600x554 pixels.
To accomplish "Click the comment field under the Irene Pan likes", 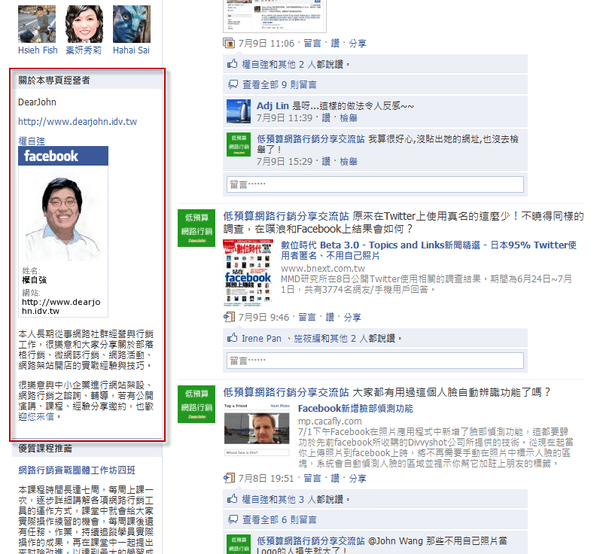I will click(375, 360).
